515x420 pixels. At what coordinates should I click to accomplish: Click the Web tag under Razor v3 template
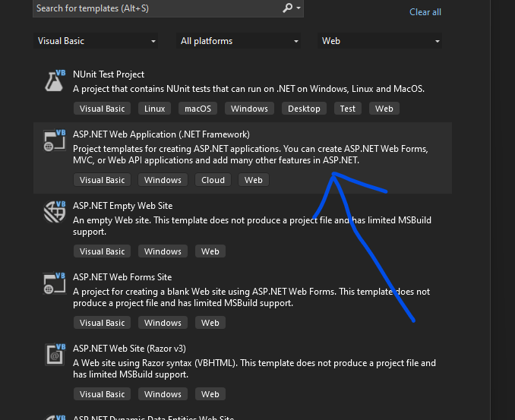pos(210,394)
